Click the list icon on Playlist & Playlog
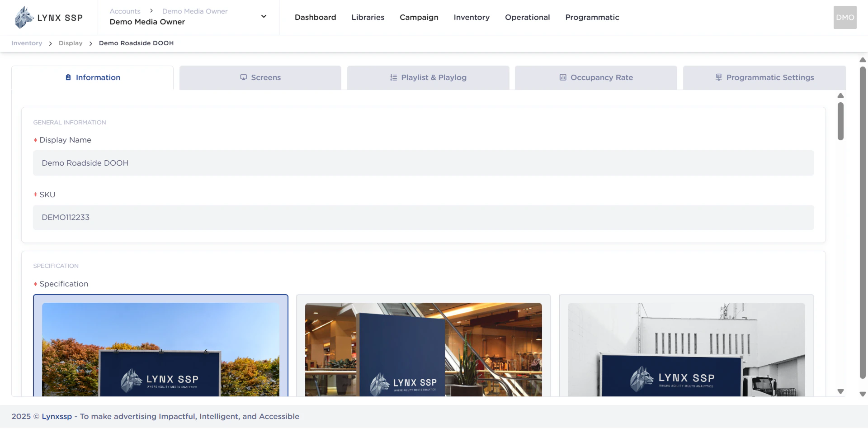 392,77
